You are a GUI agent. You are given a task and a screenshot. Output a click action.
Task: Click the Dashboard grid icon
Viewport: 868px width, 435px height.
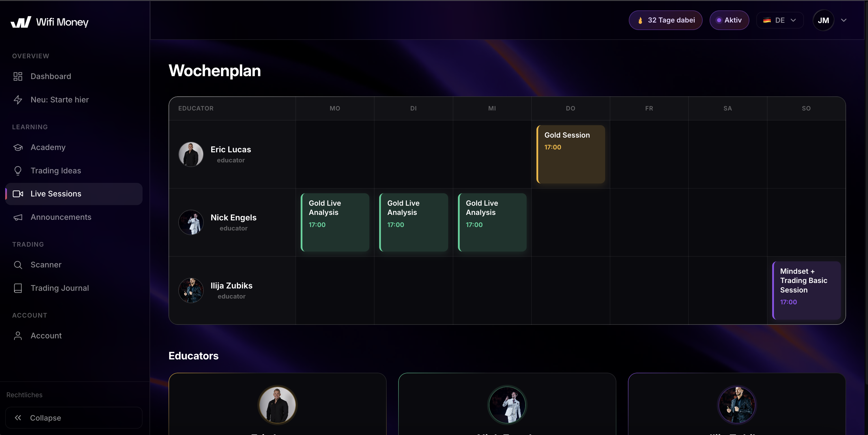click(18, 76)
